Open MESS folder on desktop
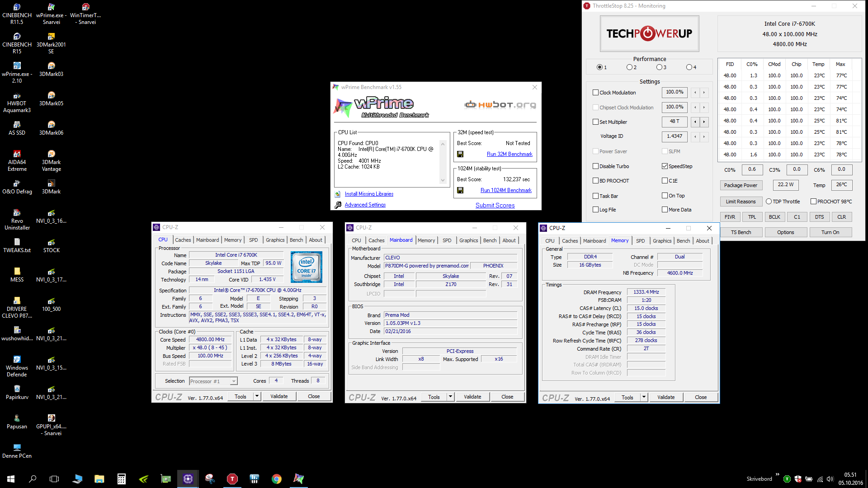 coord(17,275)
